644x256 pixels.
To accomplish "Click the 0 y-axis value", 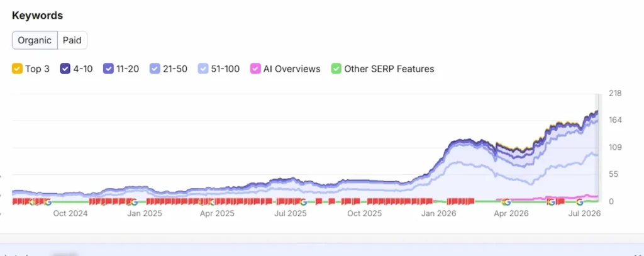I will click(x=611, y=201).
